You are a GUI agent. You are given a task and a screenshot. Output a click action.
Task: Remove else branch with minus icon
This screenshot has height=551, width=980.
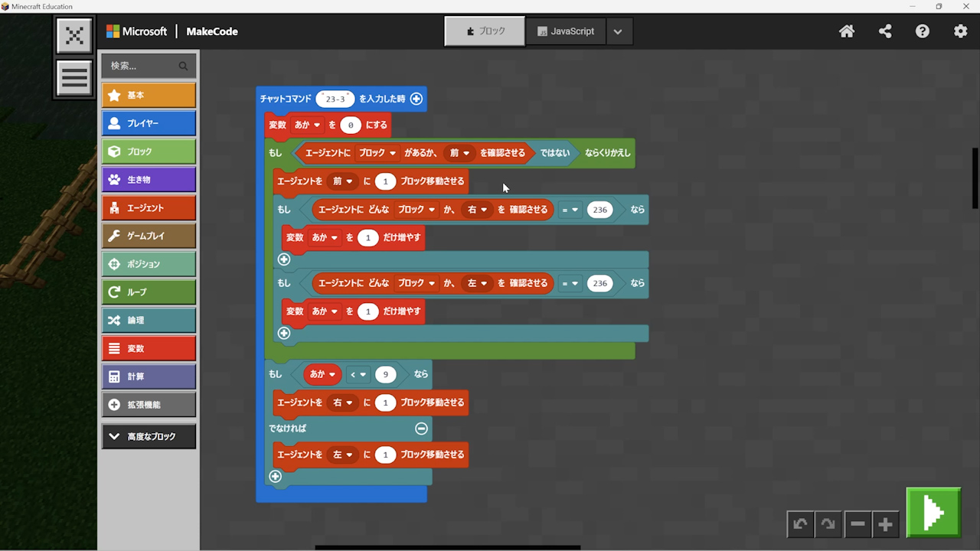coord(421,429)
